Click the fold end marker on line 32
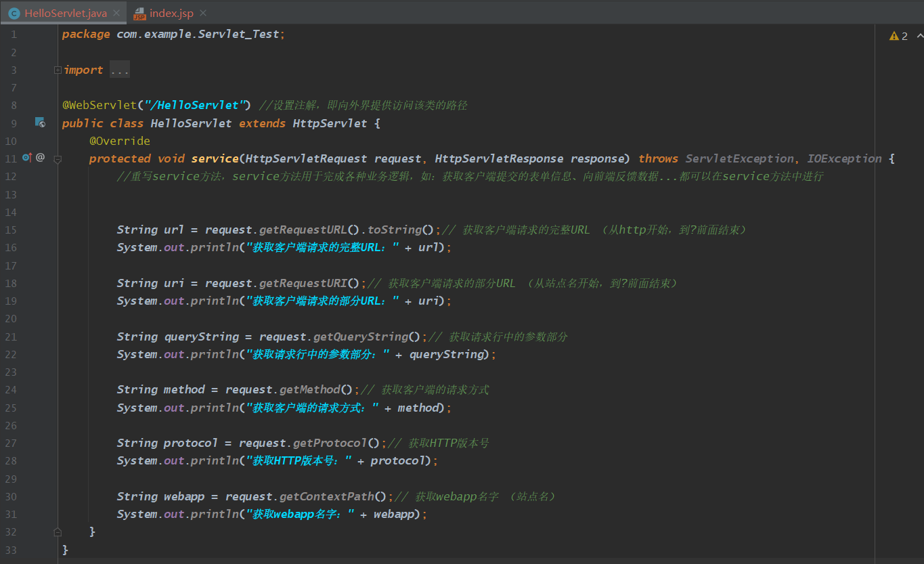 (58, 532)
